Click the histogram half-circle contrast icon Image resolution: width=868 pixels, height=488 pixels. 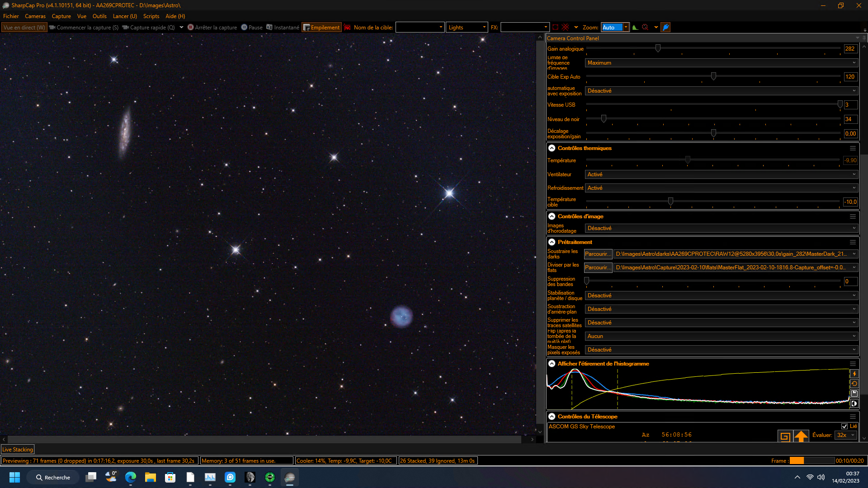tap(854, 404)
